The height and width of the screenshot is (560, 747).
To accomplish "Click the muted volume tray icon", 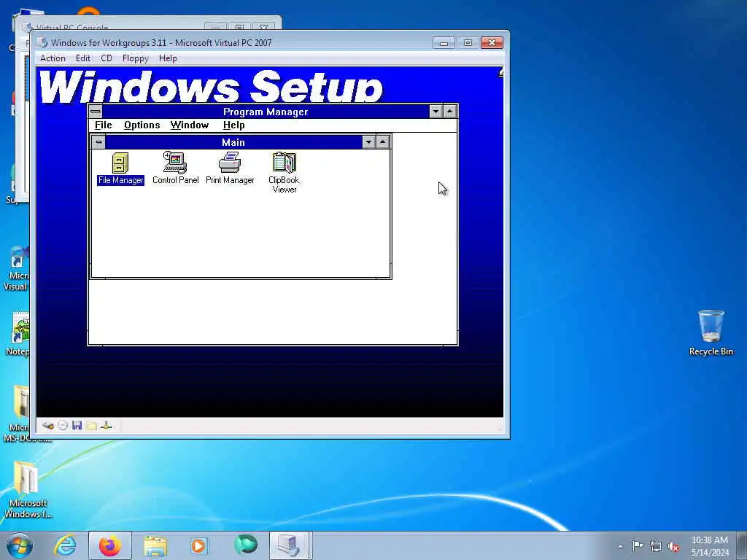I will tap(673, 546).
